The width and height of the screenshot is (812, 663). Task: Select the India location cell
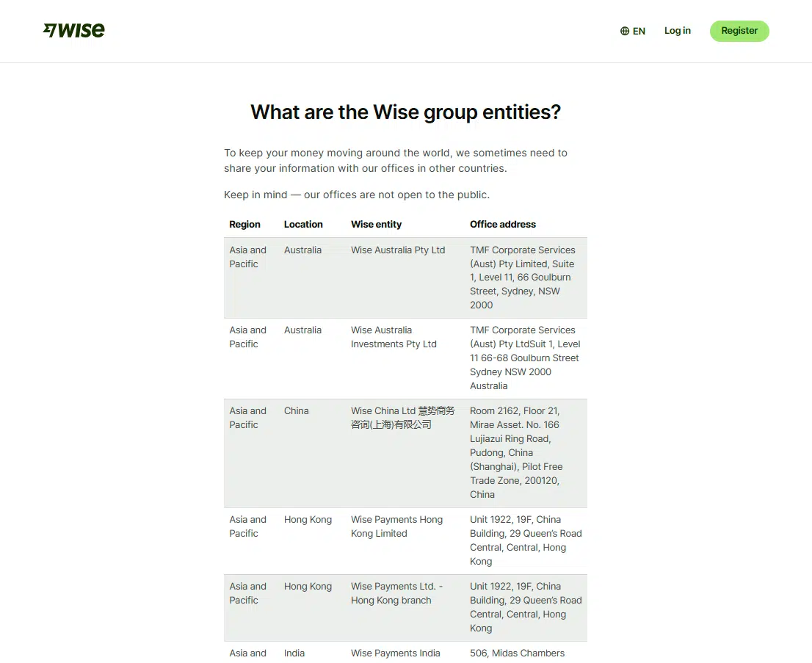pyautogui.click(x=294, y=653)
